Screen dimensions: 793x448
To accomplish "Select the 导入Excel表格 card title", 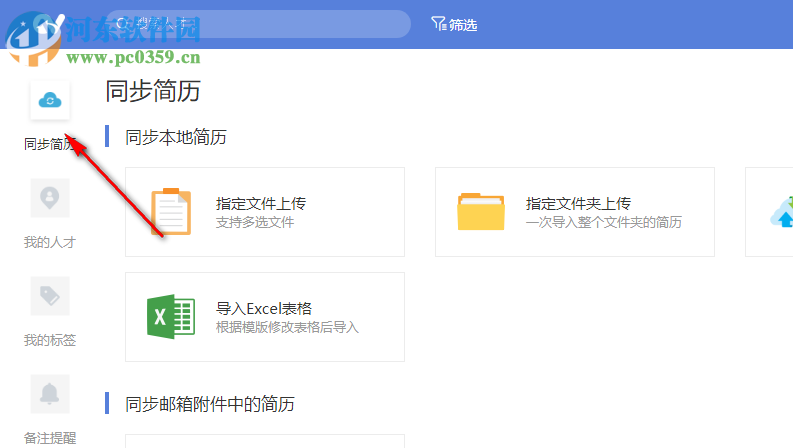I will pos(264,308).
